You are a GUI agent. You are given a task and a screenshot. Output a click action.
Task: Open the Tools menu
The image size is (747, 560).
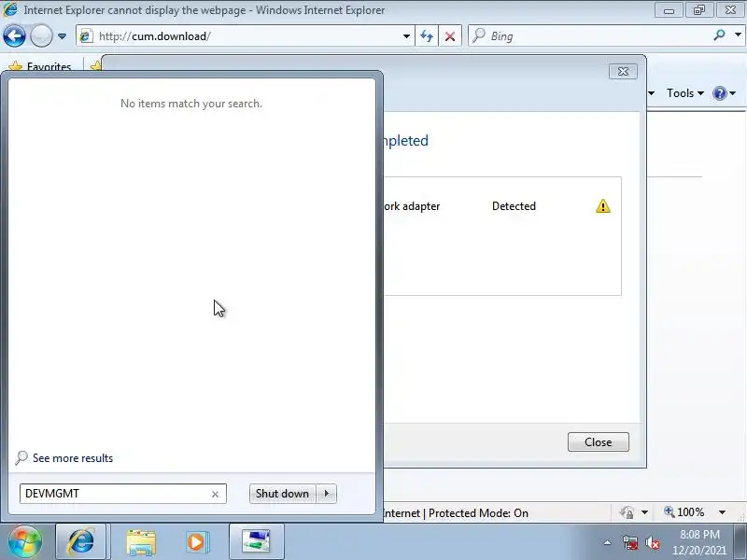[x=685, y=93]
